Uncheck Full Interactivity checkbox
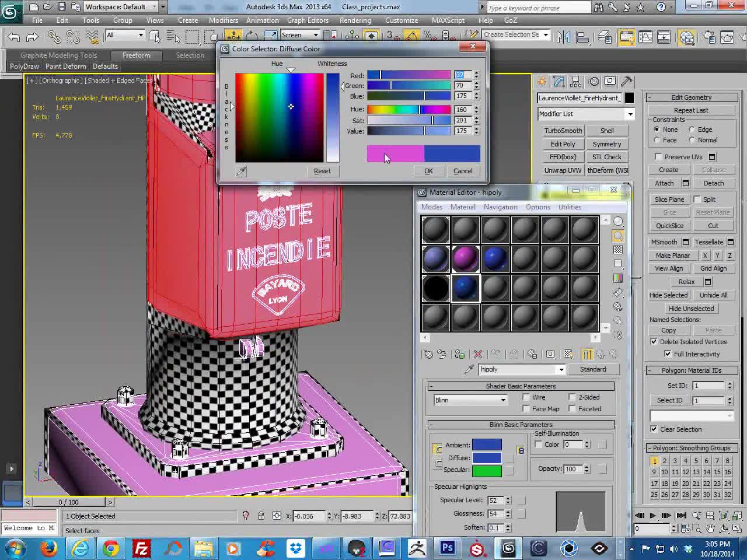 pyautogui.click(x=668, y=354)
